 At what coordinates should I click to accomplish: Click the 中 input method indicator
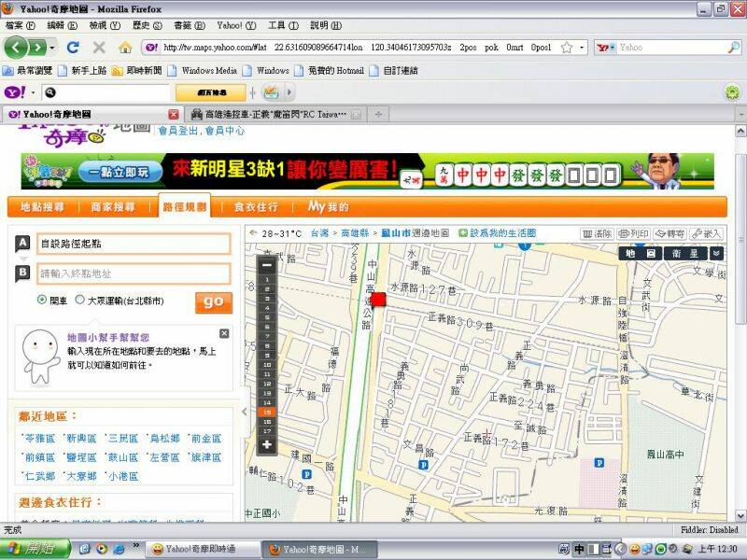point(579,549)
